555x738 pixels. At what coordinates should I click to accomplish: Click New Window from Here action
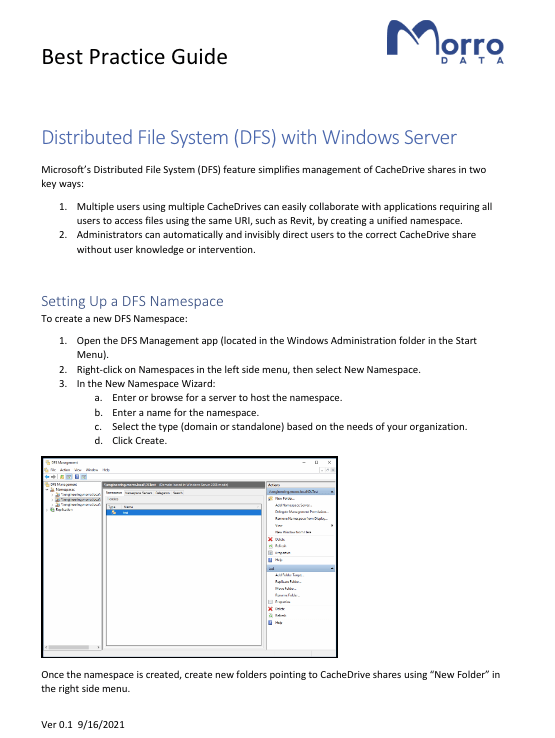tap(293, 532)
